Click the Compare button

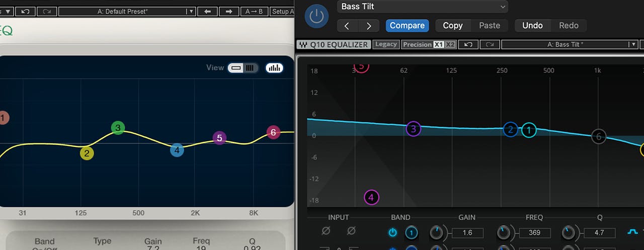407,26
